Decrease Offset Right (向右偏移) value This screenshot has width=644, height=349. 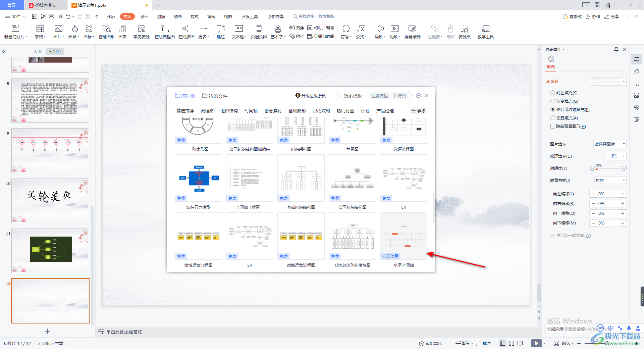[593, 204]
